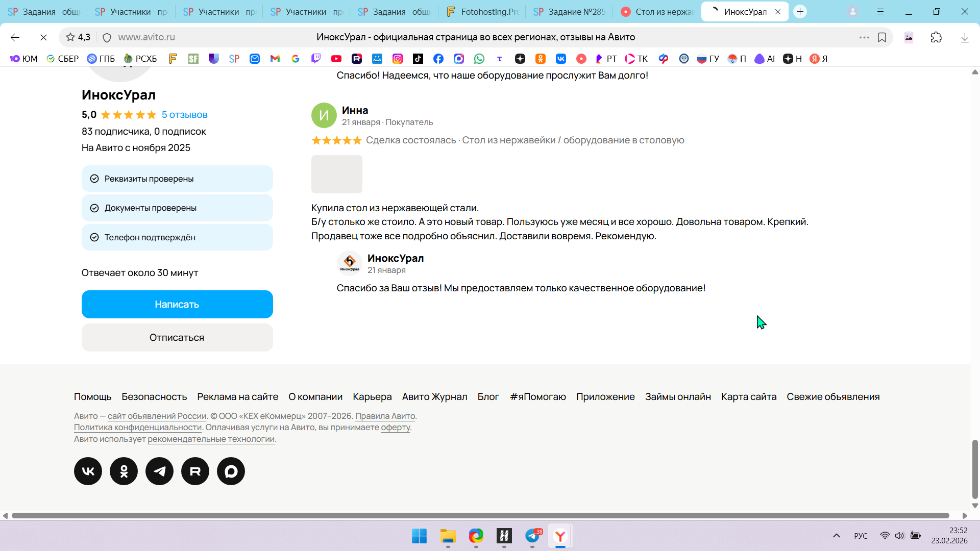Open the 5 отзывов link
The image size is (980, 551).
184,115
